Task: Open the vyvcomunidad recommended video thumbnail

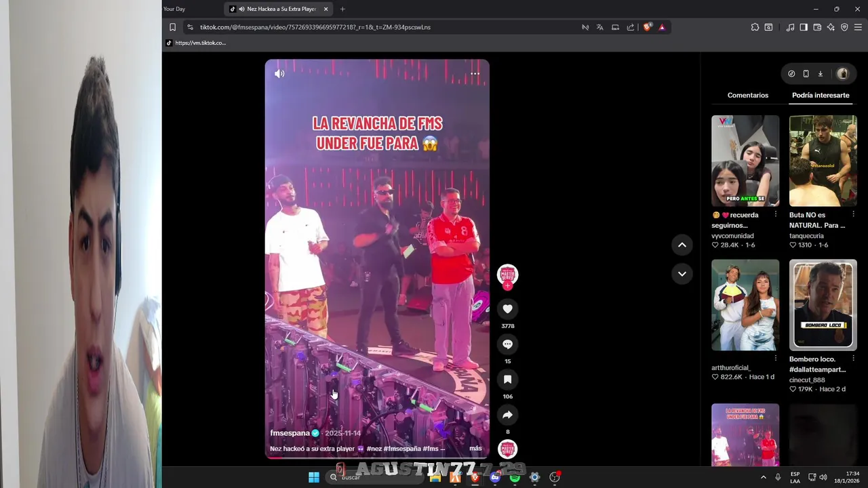Action: pos(745,161)
